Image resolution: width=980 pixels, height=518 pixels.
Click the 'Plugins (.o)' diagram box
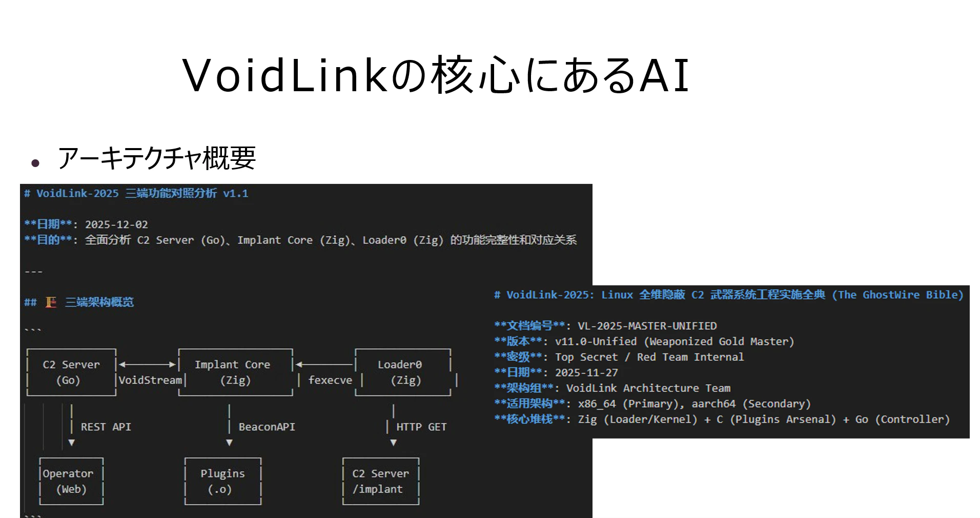pyautogui.click(x=223, y=481)
